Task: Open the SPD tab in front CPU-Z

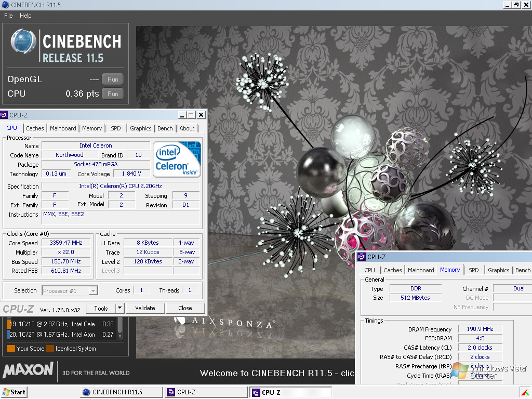Action: point(116,128)
